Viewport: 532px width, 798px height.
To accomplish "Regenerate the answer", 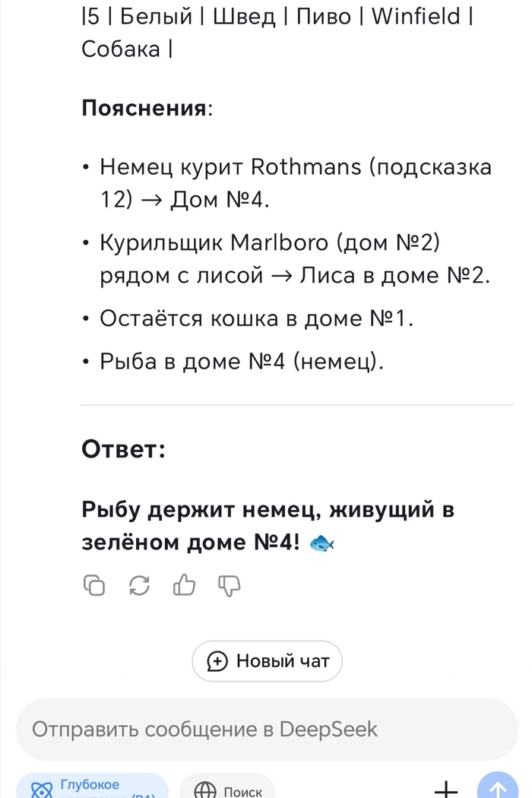I will tap(140, 585).
